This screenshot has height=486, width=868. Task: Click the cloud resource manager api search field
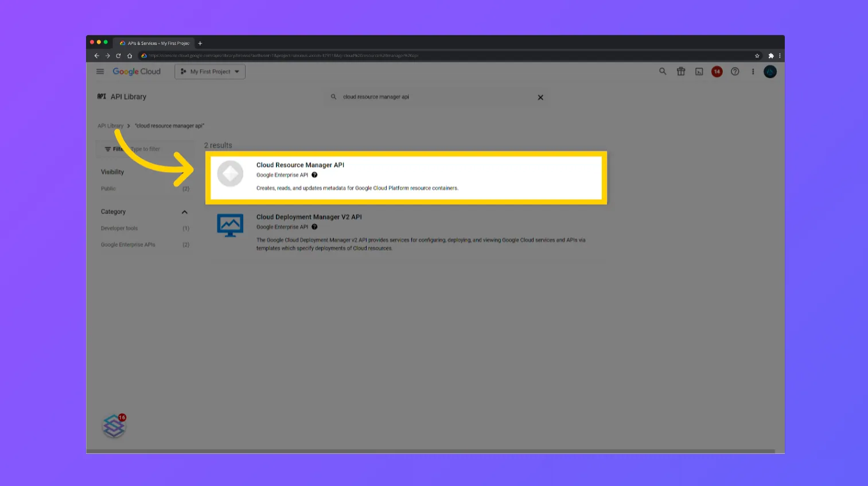pyautogui.click(x=436, y=97)
